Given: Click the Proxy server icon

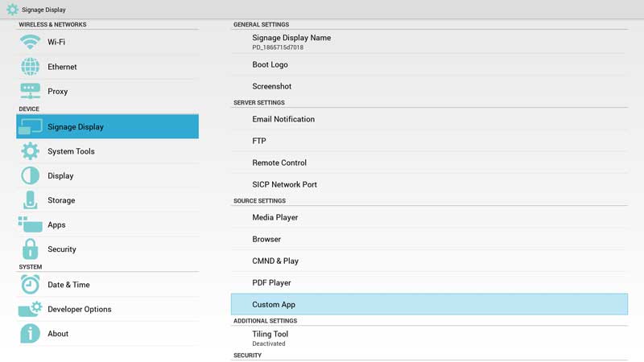Looking at the screenshot, I should pos(30,91).
